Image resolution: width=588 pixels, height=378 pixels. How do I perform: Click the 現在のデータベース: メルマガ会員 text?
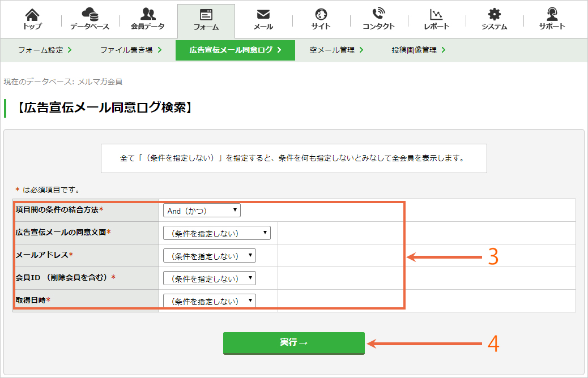[x=63, y=81]
